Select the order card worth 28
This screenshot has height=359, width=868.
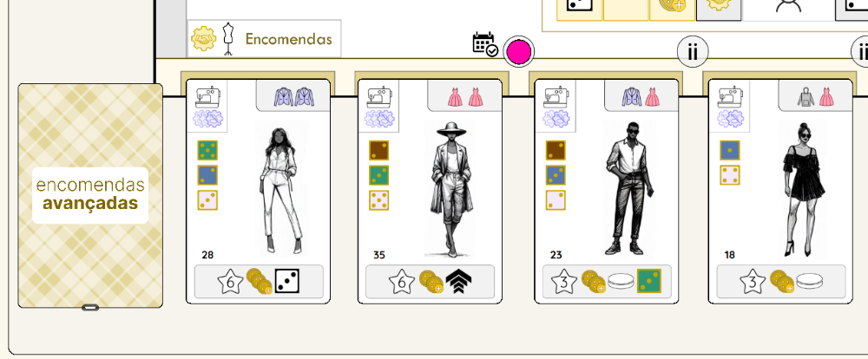pos(258,192)
